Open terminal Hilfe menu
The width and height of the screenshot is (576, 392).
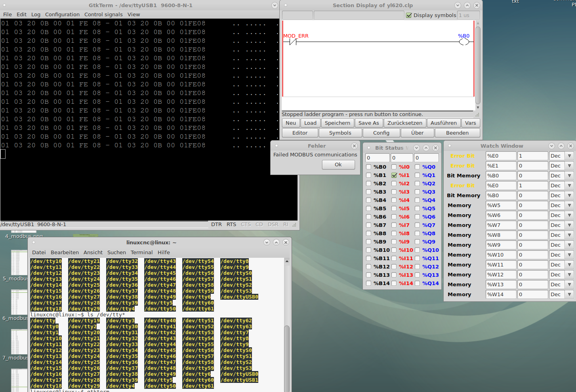pyautogui.click(x=164, y=252)
